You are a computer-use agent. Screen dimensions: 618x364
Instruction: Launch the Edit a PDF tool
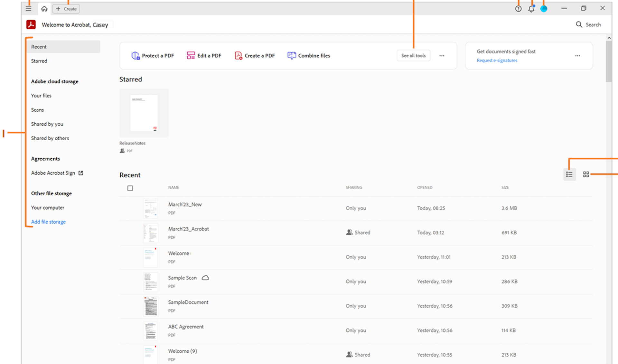tap(204, 56)
